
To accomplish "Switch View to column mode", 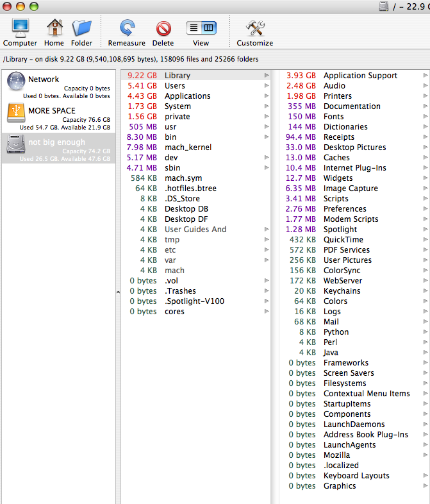I will [x=209, y=28].
